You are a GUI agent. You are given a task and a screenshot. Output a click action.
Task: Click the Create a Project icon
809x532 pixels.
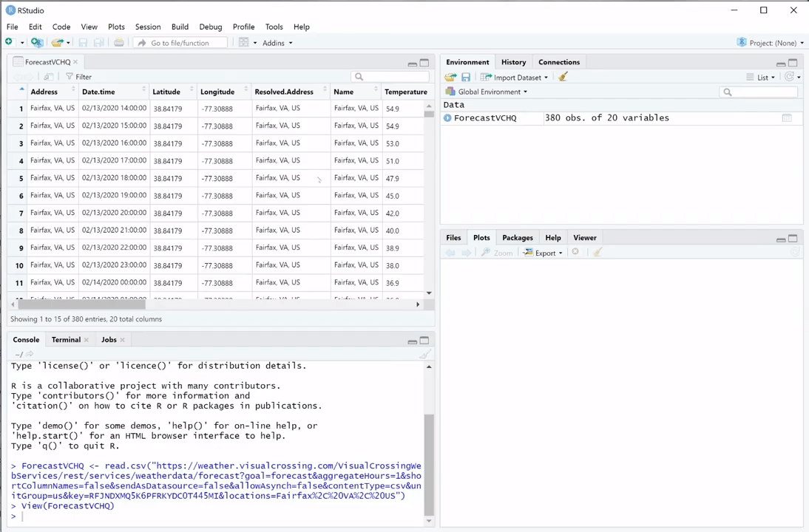[x=37, y=43]
